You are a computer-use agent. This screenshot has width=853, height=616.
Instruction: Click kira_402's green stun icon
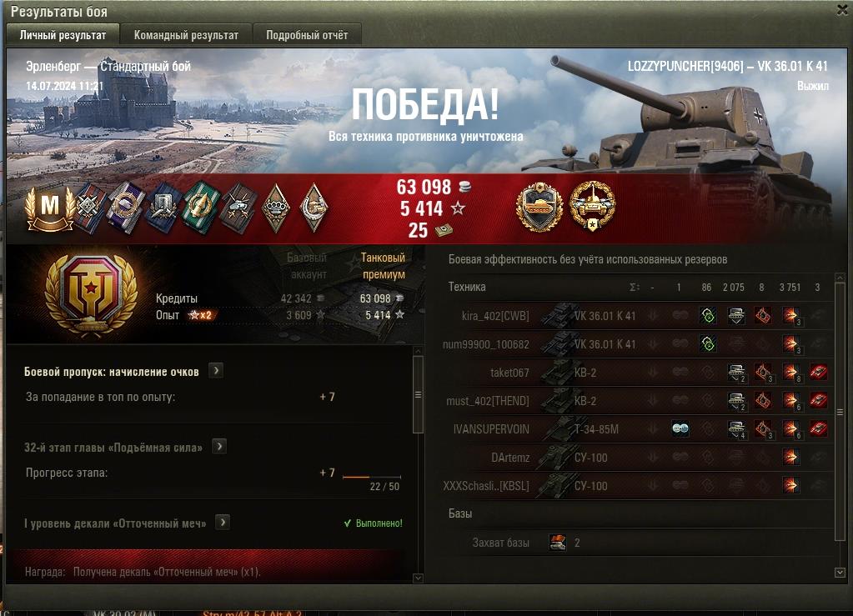tap(708, 316)
